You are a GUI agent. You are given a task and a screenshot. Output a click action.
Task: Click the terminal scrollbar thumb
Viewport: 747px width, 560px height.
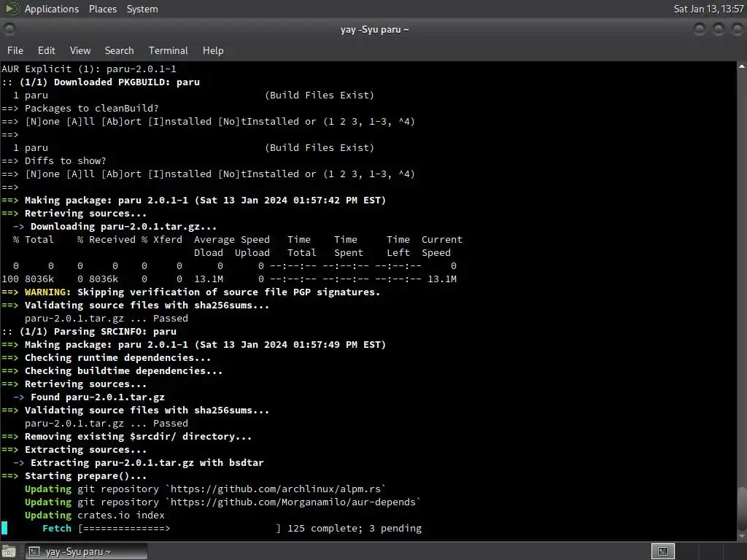click(x=742, y=510)
